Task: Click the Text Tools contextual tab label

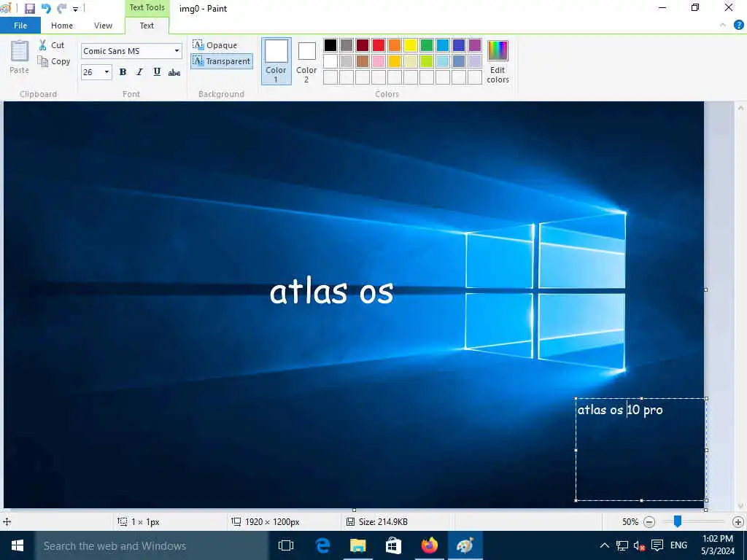Action: pyautogui.click(x=147, y=7)
